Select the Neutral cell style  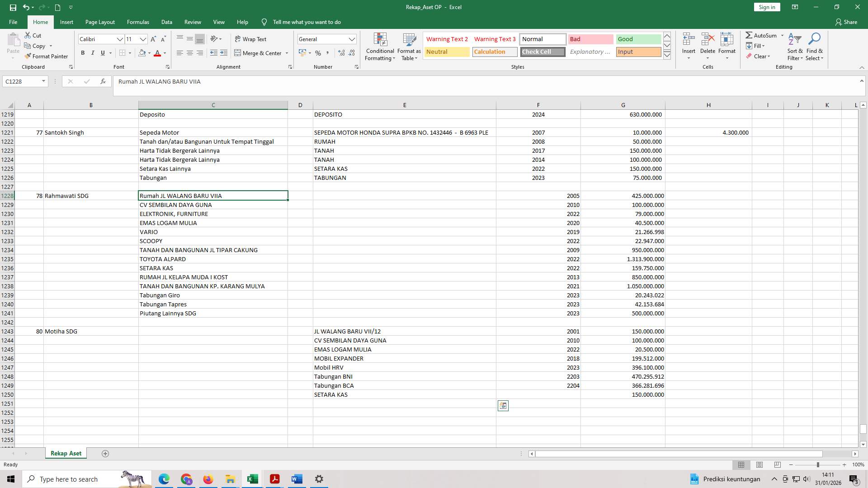[447, 52]
